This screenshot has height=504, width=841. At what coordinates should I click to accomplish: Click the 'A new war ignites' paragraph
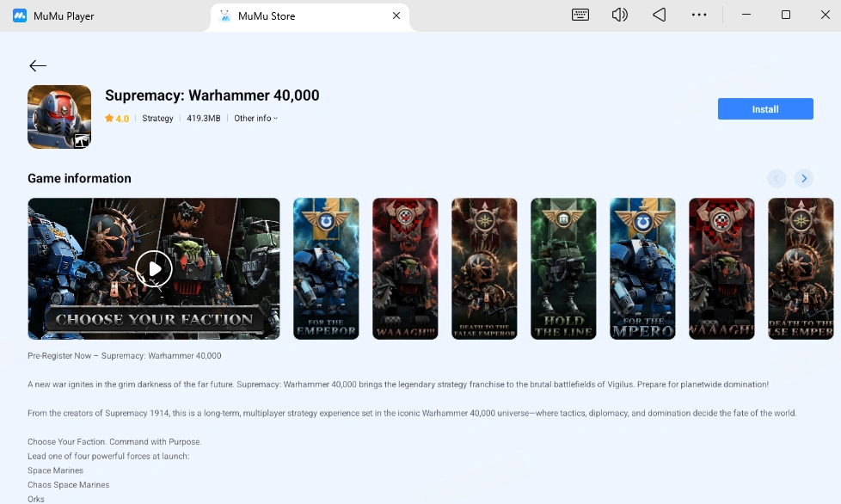[x=398, y=384]
